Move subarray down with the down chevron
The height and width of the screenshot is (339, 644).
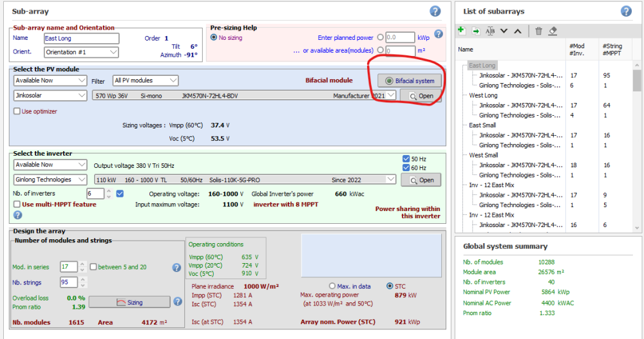(x=504, y=31)
